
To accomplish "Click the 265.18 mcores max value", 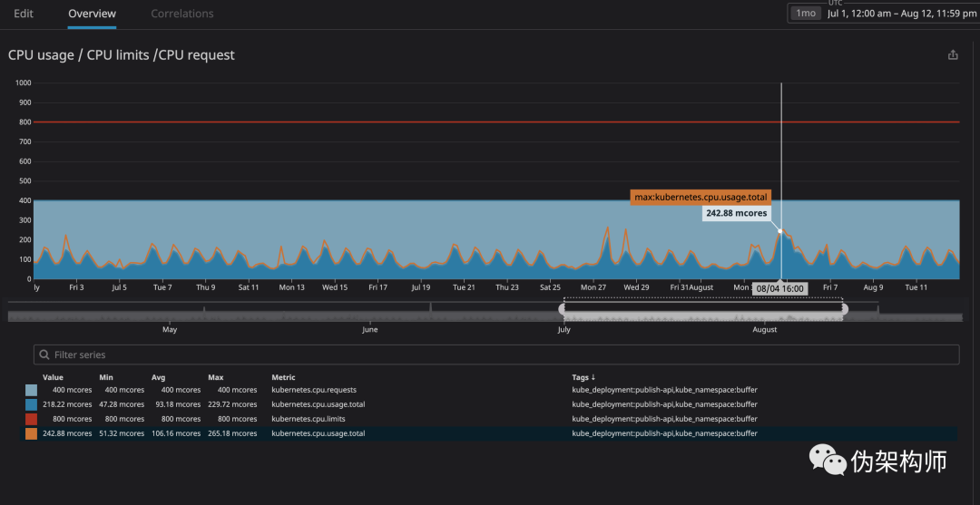I will click(x=232, y=433).
